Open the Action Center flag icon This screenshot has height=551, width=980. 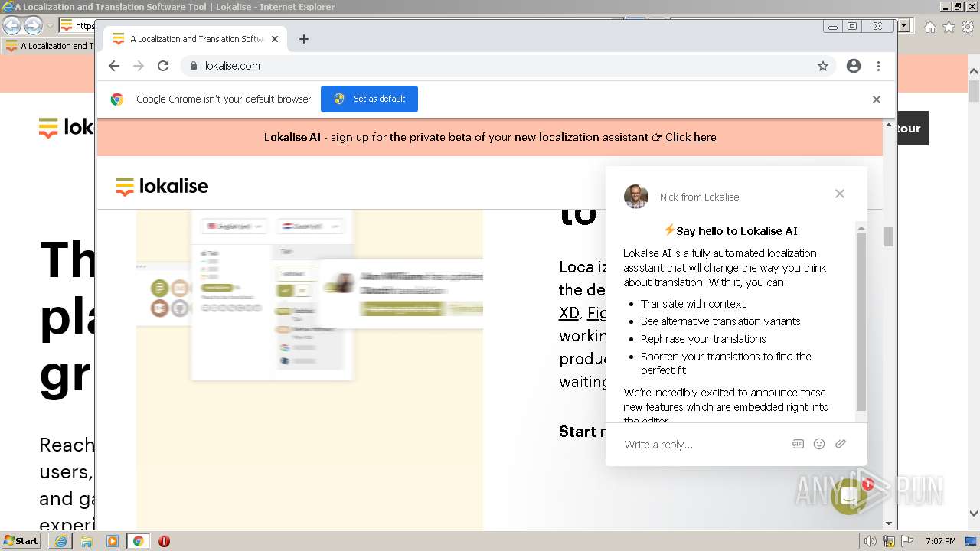click(906, 541)
